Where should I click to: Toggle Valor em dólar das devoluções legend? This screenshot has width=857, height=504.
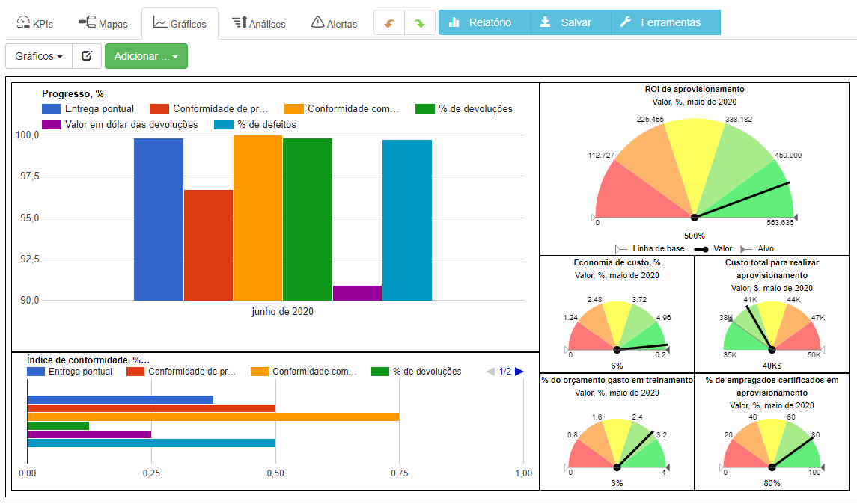[x=131, y=124]
